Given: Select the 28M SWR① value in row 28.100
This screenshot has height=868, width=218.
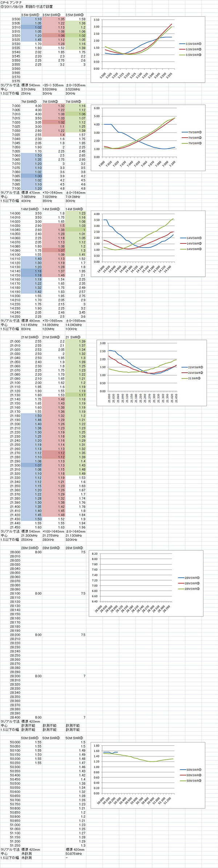Looking at the screenshot, I should (38, 593).
